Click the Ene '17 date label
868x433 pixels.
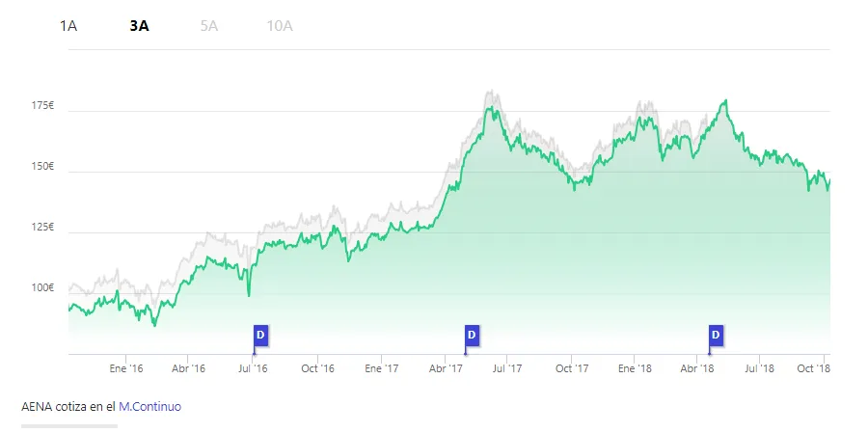pos(382,368)
